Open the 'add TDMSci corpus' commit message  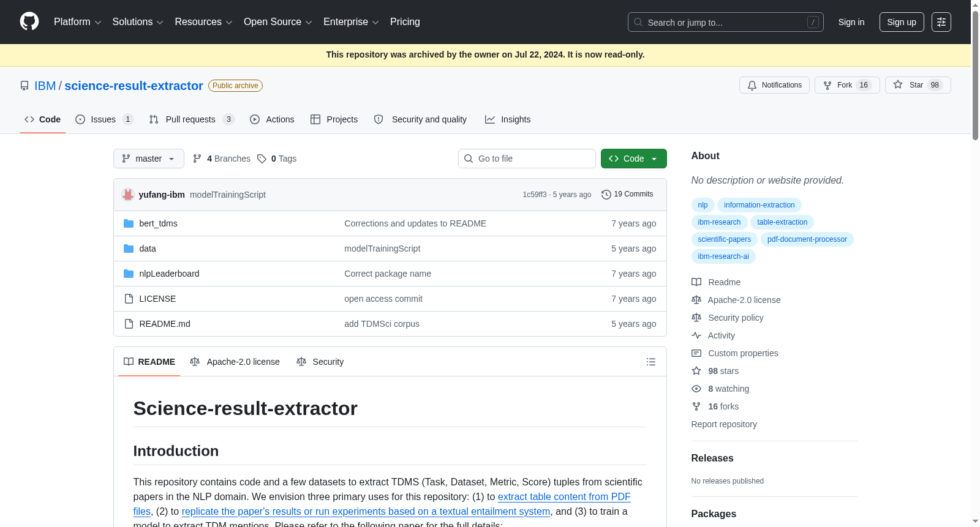pos(382,324)
